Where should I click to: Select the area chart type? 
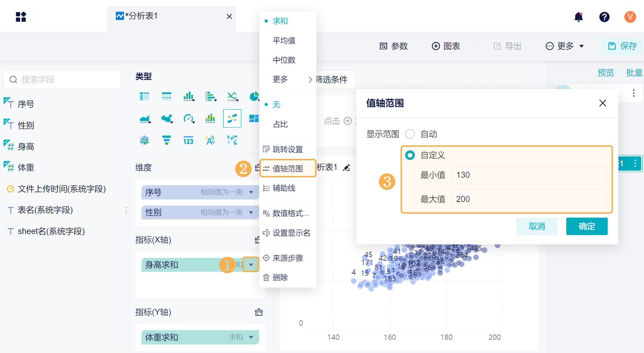pyautogui.click(x=145, y=119)
